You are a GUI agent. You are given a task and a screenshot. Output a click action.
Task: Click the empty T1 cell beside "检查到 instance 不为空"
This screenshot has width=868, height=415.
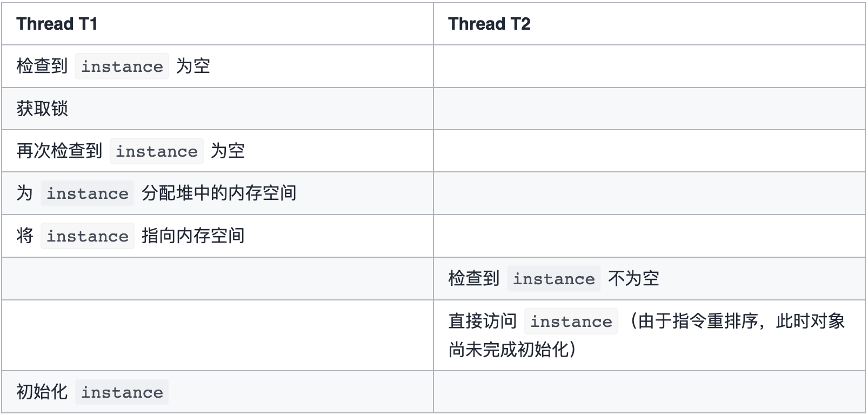(x=217, y=278)
